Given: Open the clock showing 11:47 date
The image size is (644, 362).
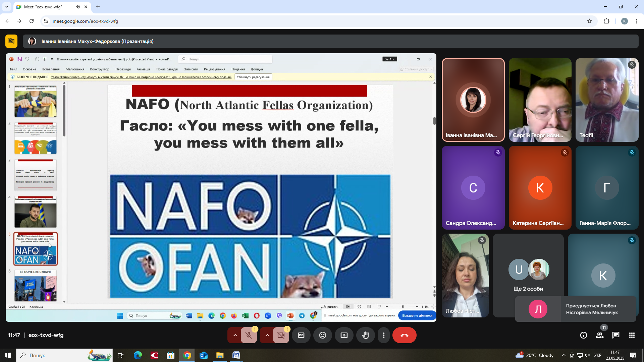Looking at the screenshot, I should point(615,355).
